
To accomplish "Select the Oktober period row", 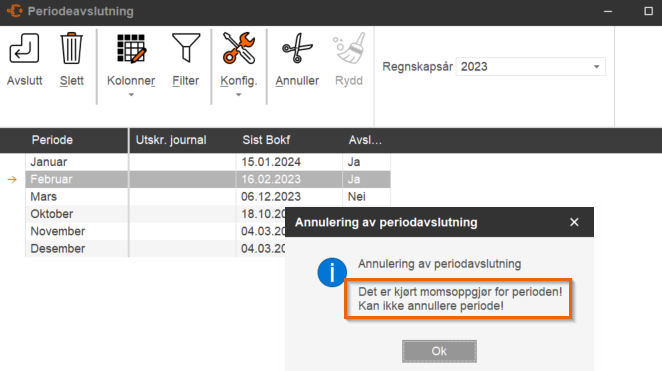I will [155, 214].
